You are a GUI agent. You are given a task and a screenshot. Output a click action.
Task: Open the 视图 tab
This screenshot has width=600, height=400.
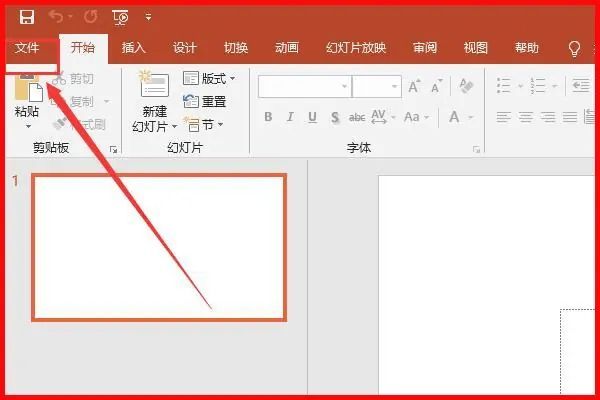tap(476, 48)
